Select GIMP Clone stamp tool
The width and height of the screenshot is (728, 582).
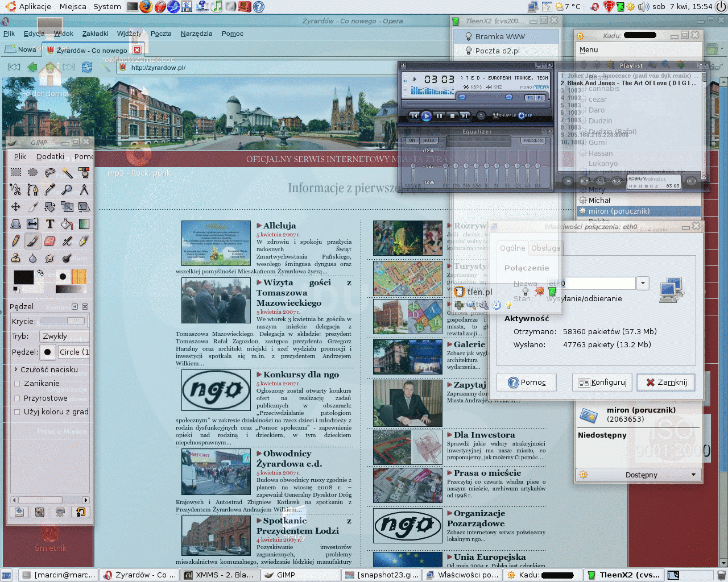click(16, 257)
